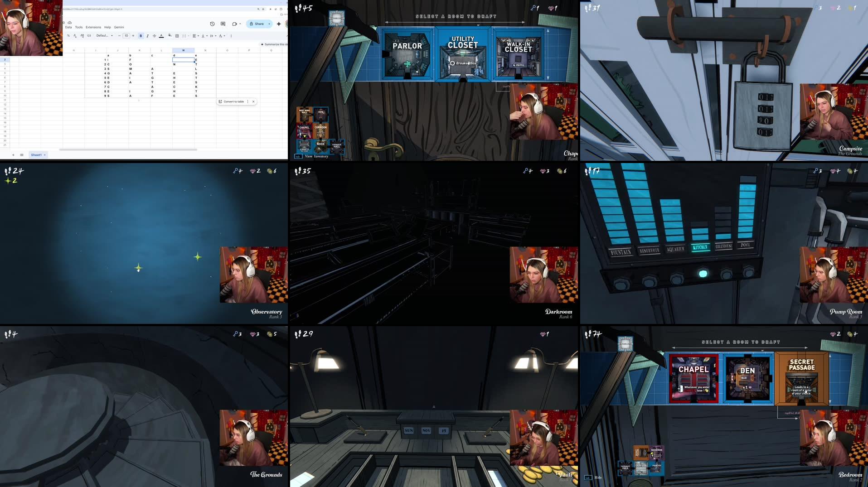Click the fill color icon in the toolbar
Viewport: 868px width, 487px height.
tap(170, 35)
